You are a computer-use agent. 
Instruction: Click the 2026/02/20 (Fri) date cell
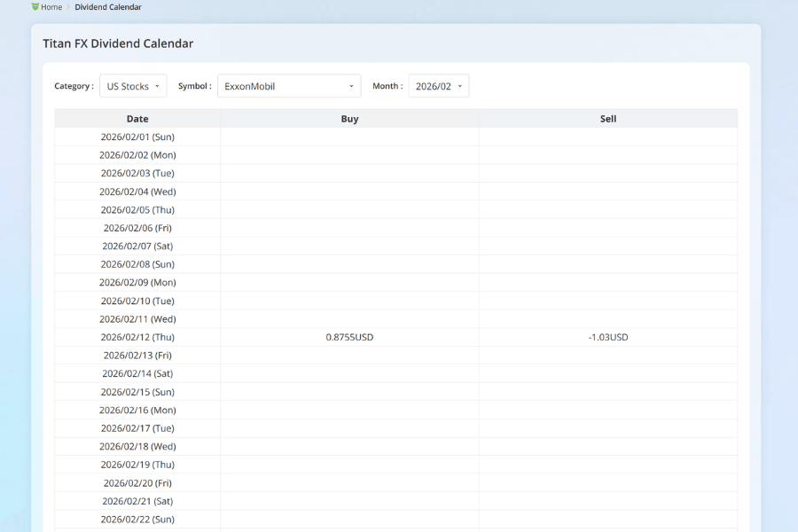[137, 483]
